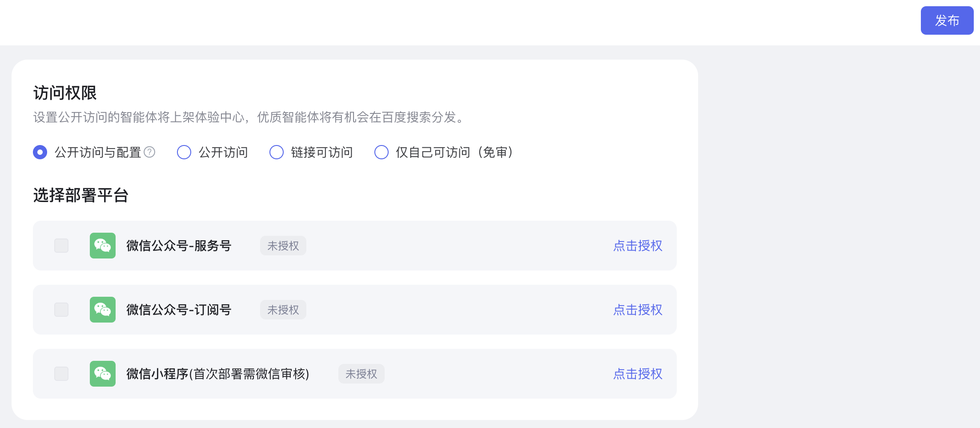980x428 pixels.
Task: Click 点击授权 for 微信公众号-服务号
Action: 638,246
